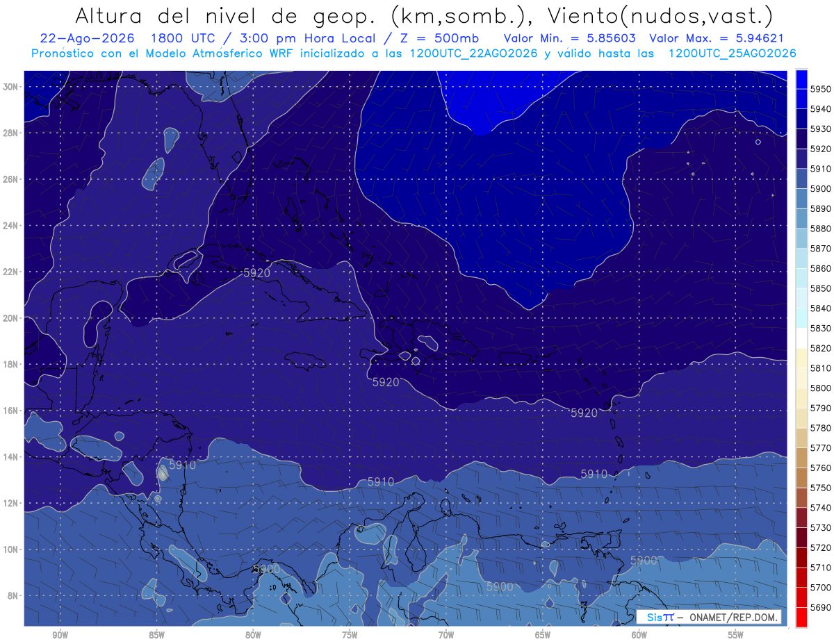
Task: Pick color swatch between 5940 and 5950
Action: (x=801, y=99)
